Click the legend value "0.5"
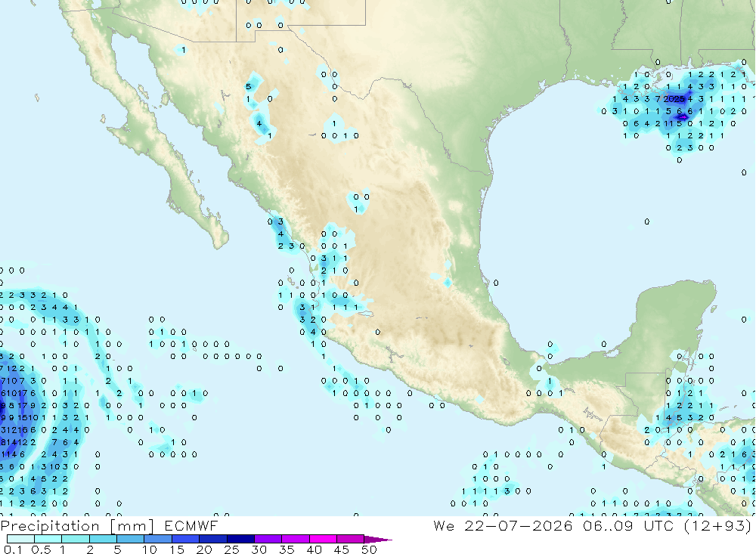Screen dimensions: 756x554 [x=41, y=549]
